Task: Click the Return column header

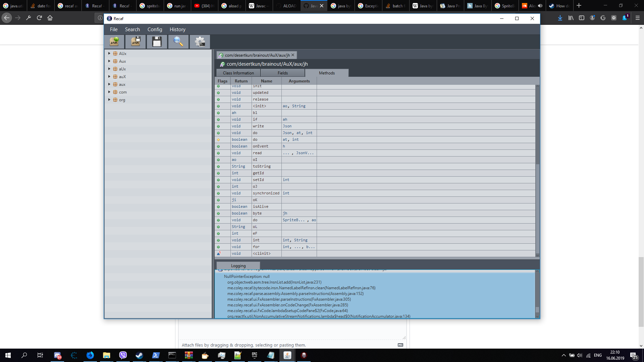Action: (241, 81)
